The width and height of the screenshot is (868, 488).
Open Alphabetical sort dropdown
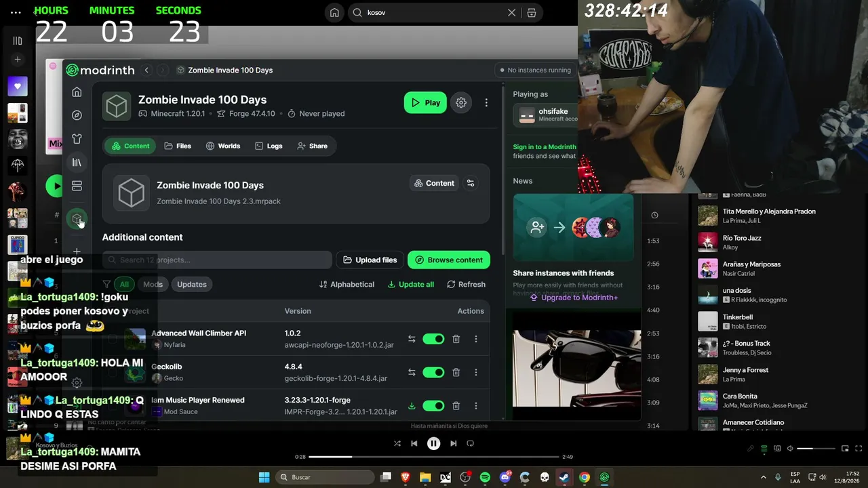[x=347, y=285]
